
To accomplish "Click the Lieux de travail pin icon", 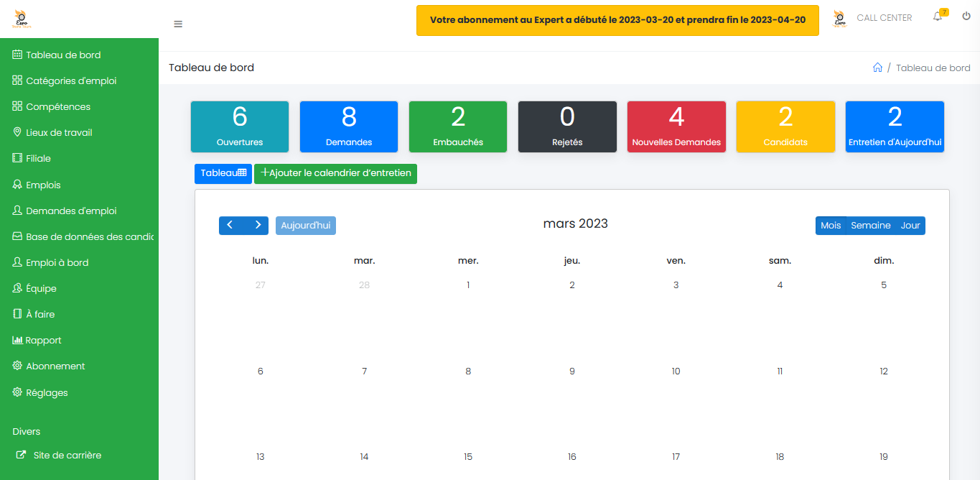I will (x=17, y=132).
